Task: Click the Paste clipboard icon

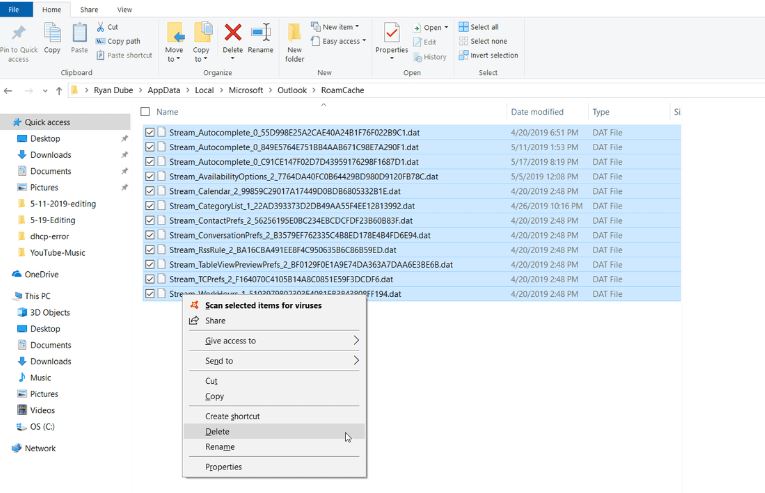Action: point(79,33)
